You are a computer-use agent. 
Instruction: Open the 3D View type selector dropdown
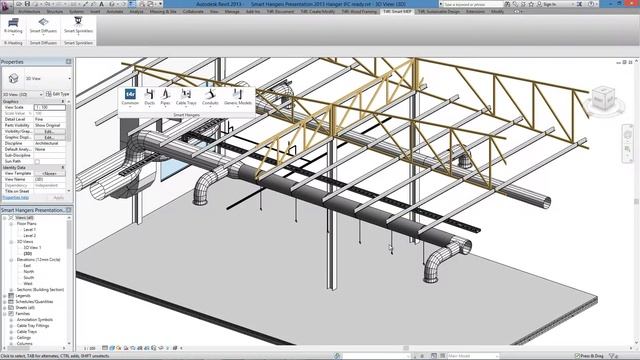click(x=37, y=78)
